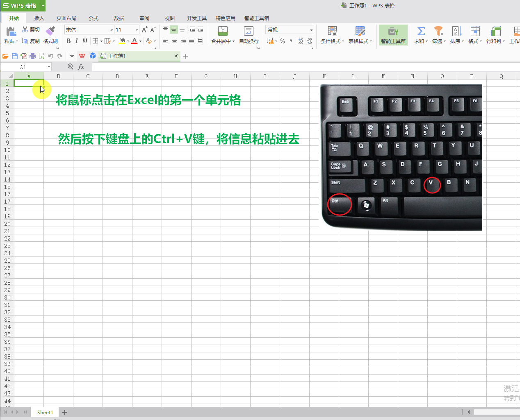Toggle bottom vertical alignment
The height and width of the screenshot is (420, 520).
pos(182,30)
